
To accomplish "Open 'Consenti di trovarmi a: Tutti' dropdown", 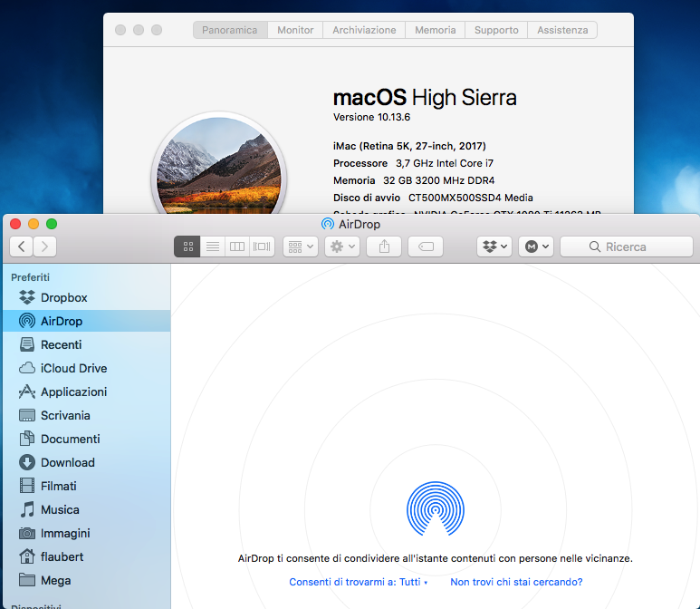I will [x=359, y=582].
